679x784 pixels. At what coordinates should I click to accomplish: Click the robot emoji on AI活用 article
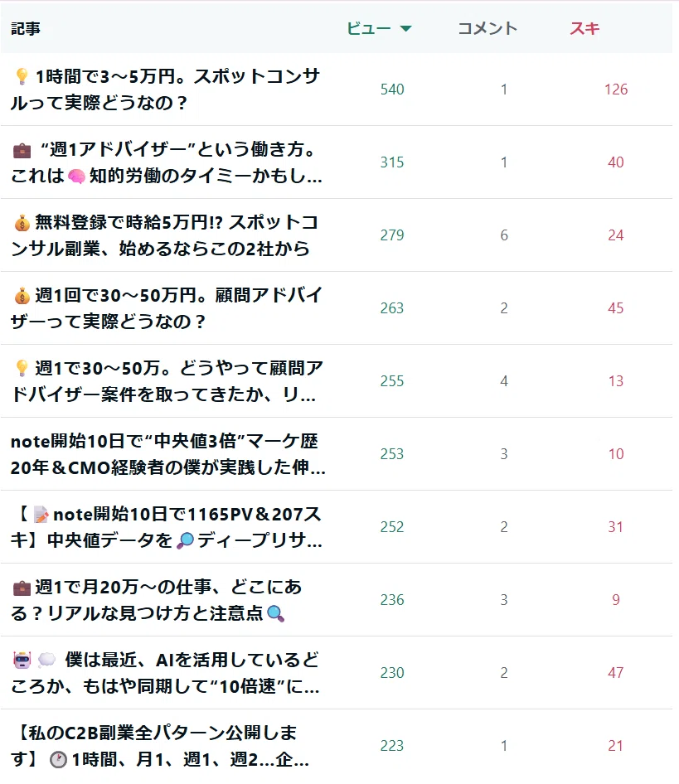22,660
